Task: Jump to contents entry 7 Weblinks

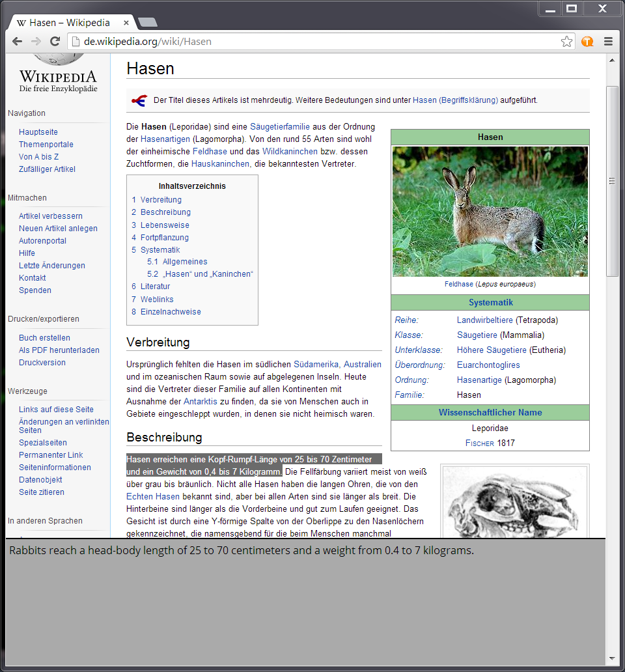Action: click(152, 300)
